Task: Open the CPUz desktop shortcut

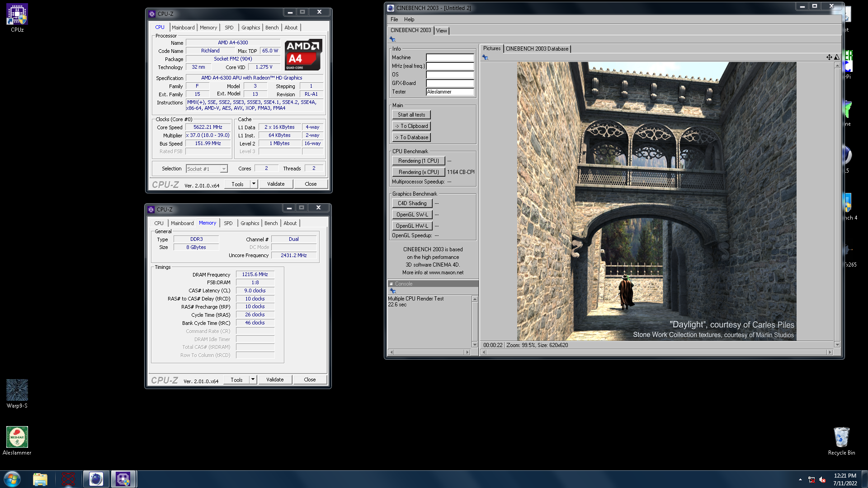Action: (x=17, y=18)
